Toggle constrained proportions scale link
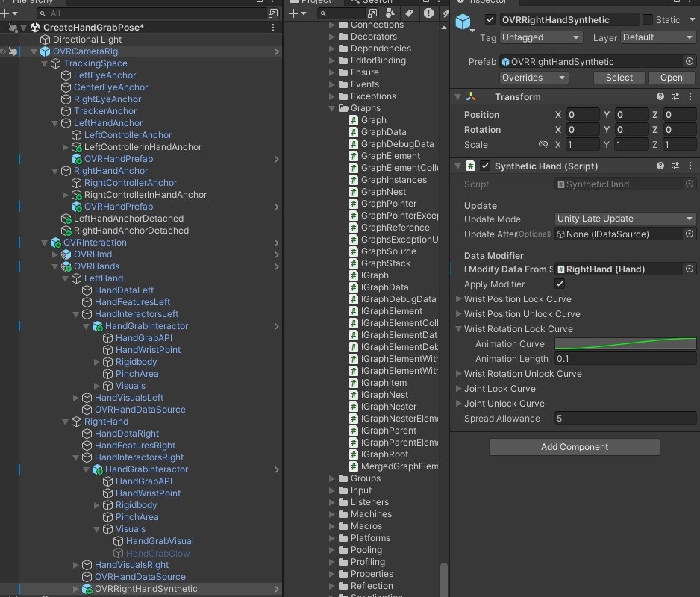The height and width of the screenshot is (597, 700). pos(543,144)
